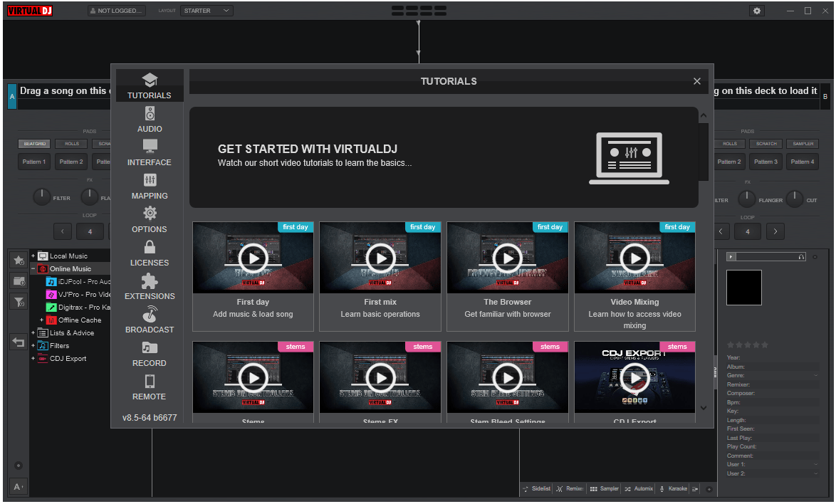The width and height of the screenshot is (836, 504).
Task: Click the iDJPool blue folder icon
Action: (51, 282)
